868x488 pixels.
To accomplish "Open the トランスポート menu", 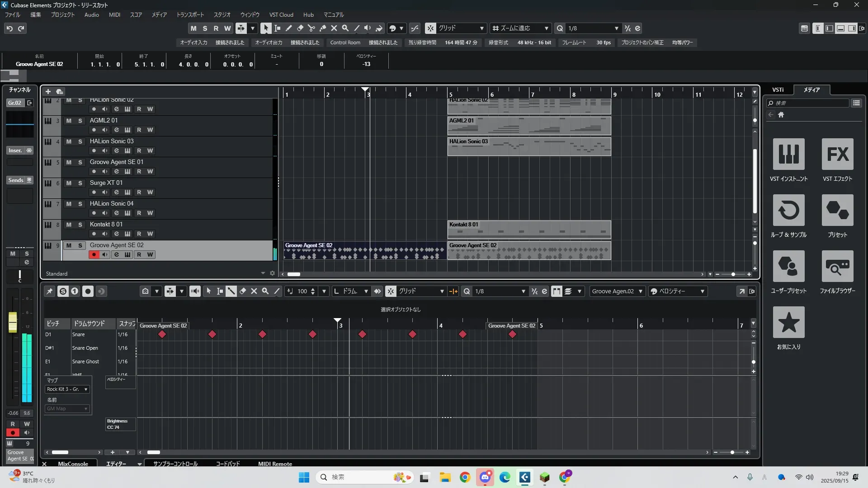I will tap(190, 14).
